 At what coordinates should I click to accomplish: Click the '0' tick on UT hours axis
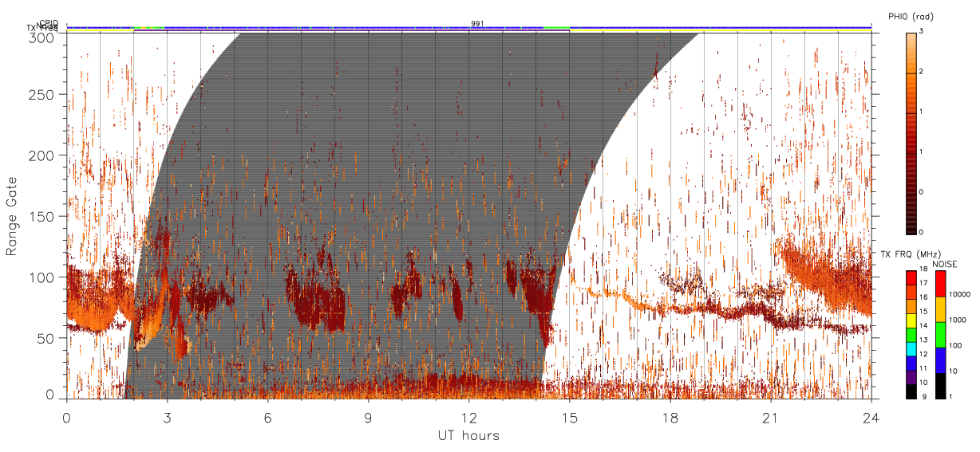[x=66, y=417]
